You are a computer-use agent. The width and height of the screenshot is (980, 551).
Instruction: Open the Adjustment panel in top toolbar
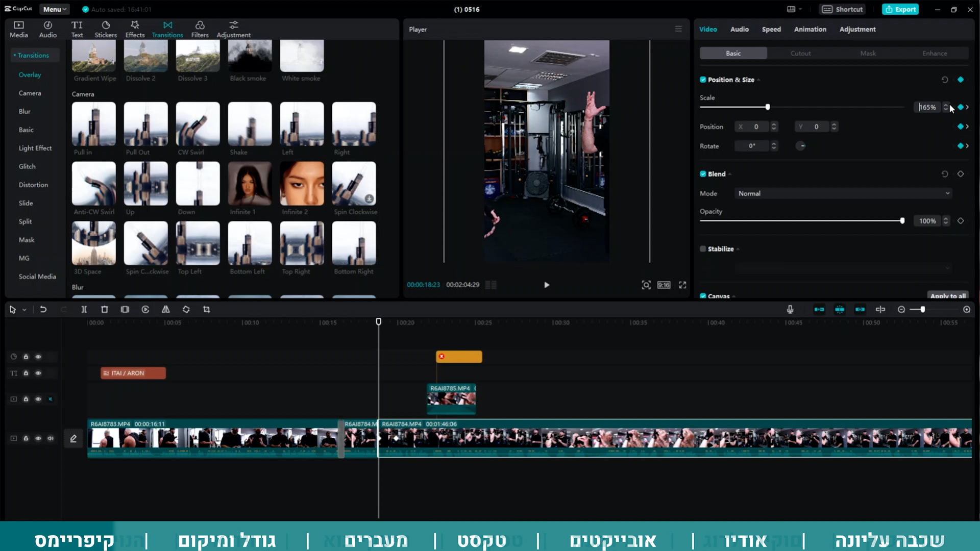tap(233, 29)
